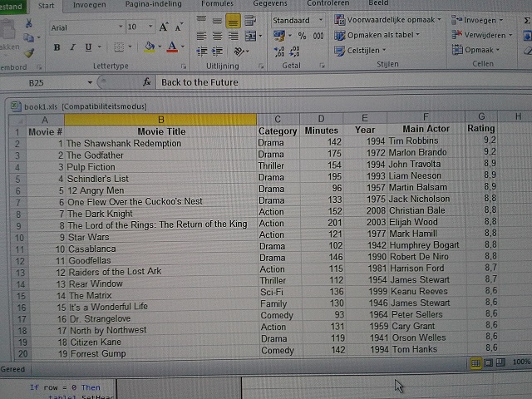Click the Format Painter brush icon

point(29,52)
